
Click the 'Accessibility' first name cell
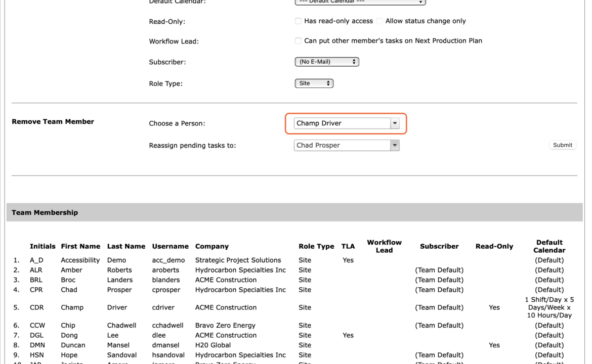[x=80, y=260]
